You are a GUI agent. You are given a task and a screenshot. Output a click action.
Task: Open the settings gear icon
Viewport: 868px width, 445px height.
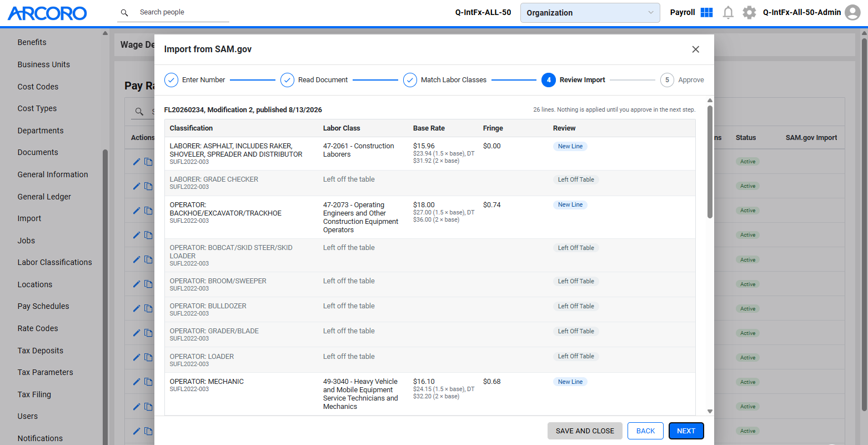click(x=749, y=12)
